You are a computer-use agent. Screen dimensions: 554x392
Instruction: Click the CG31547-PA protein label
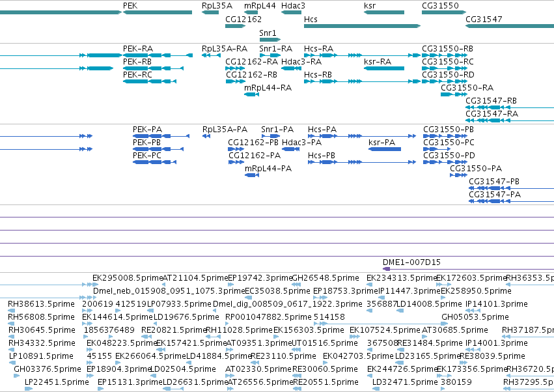[x=495, y=195]
